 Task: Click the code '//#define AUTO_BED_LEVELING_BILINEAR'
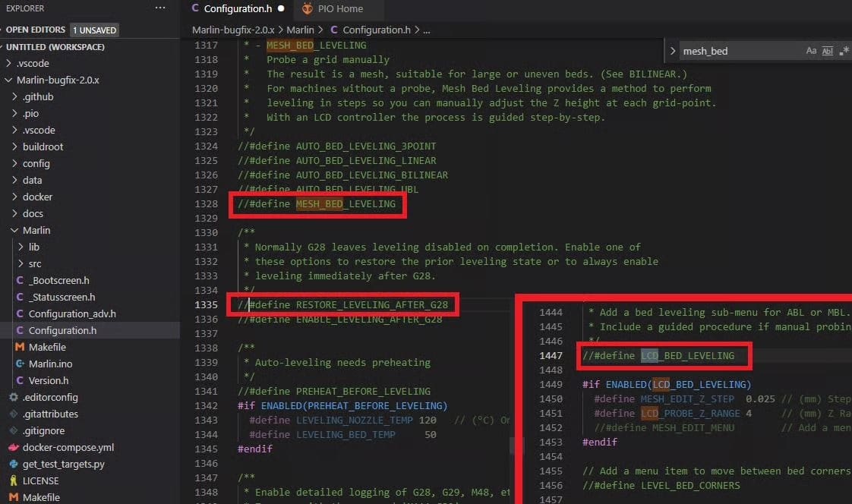(343, 175)
